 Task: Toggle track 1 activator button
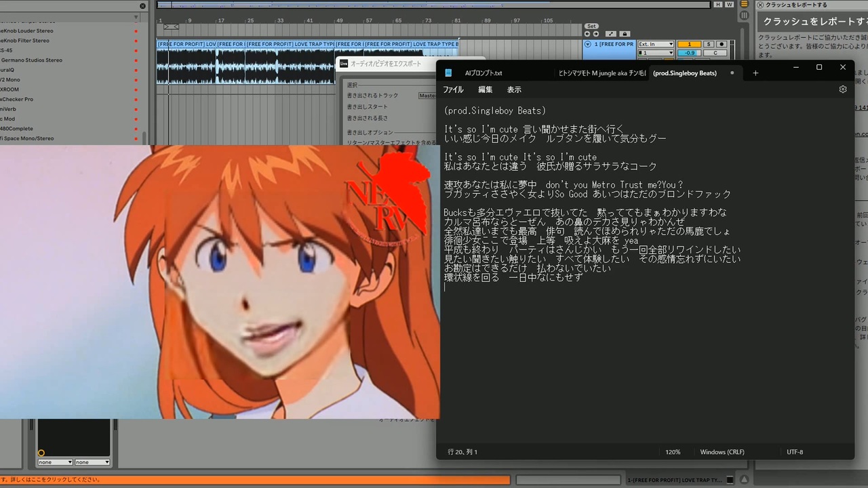click(689, 44)
